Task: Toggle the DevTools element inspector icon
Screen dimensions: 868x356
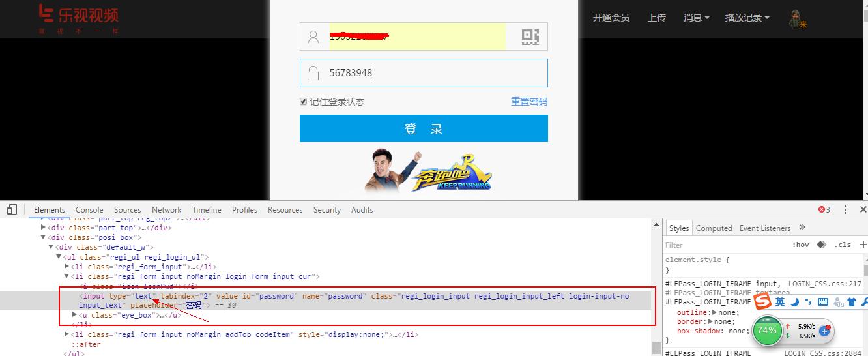Action: pyautogui.click(x=12, y=209)
